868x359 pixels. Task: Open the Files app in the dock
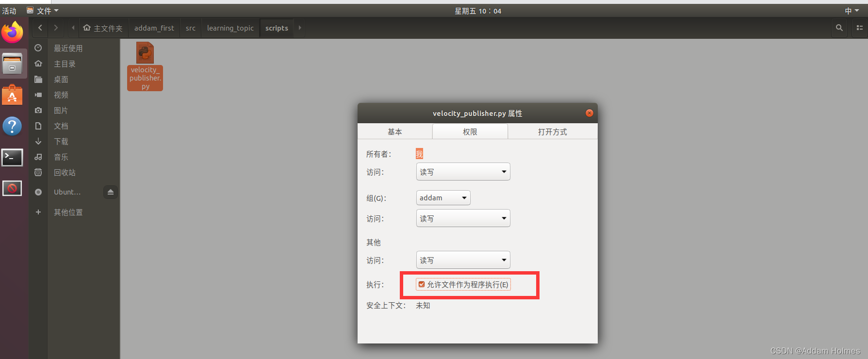tap(12, 64)
